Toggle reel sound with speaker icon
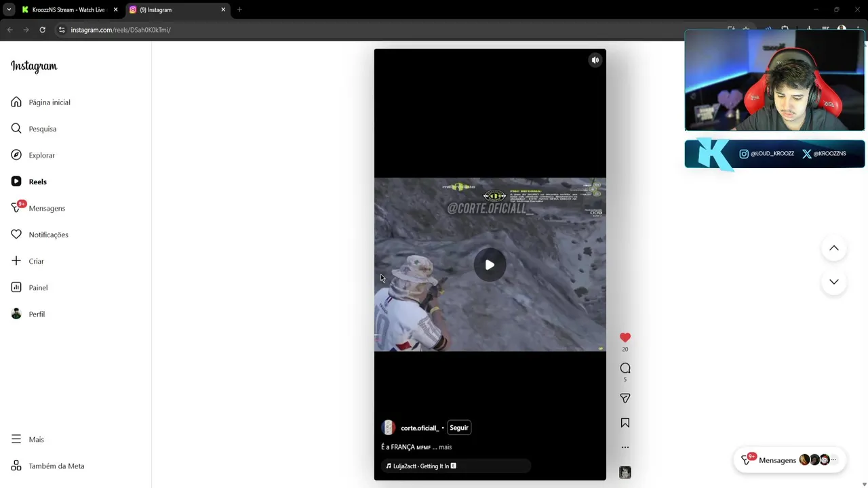 coord(595,60)
